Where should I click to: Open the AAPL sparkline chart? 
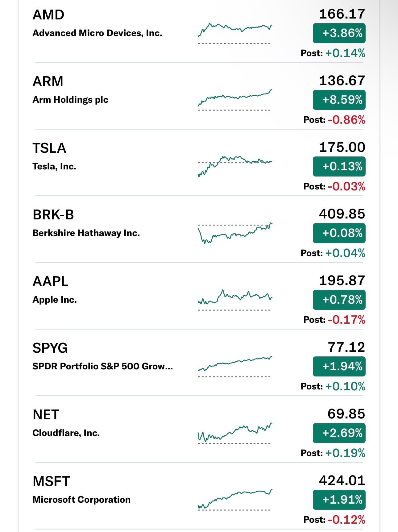pos(235,300)
